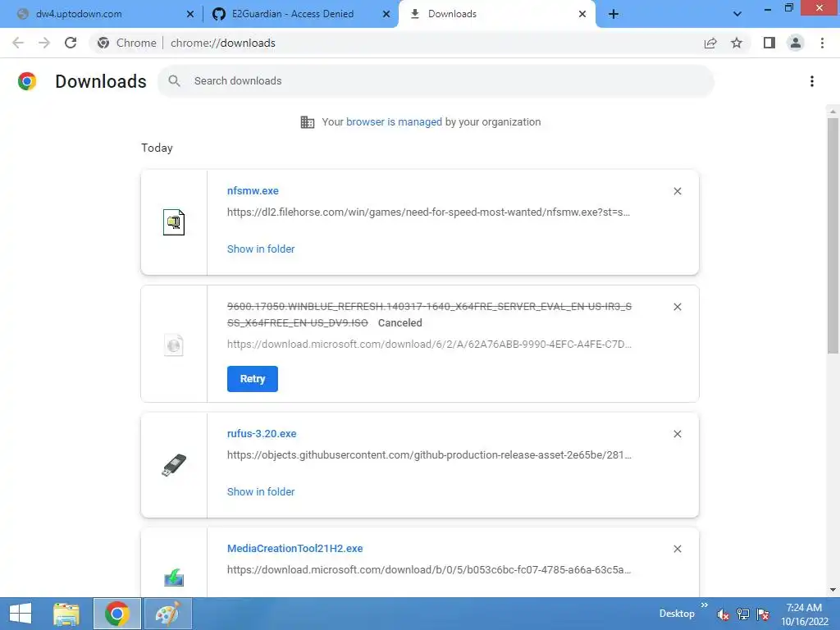
Task: Open Chrome main three-dot menu
Action: [822, 43]
